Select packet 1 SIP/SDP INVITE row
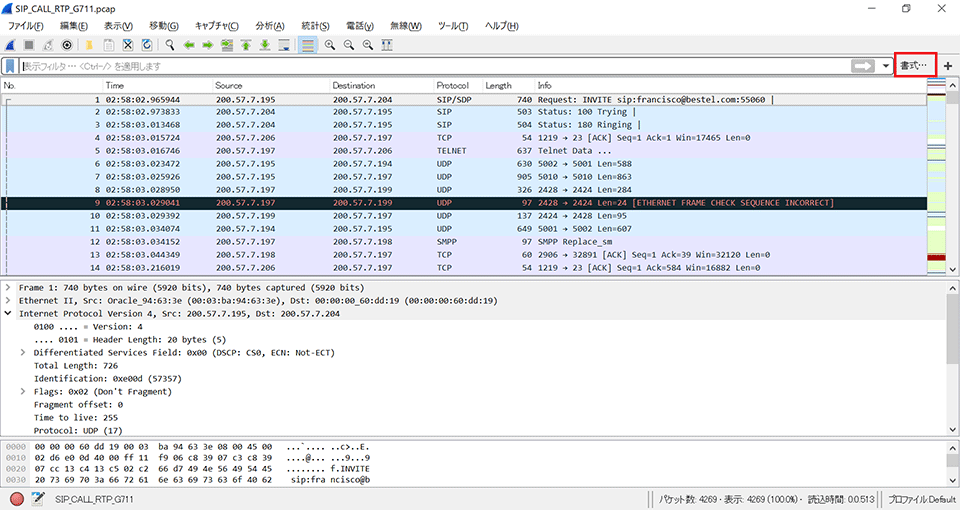Screen dimensions: 960x510 tap(464, 99)
